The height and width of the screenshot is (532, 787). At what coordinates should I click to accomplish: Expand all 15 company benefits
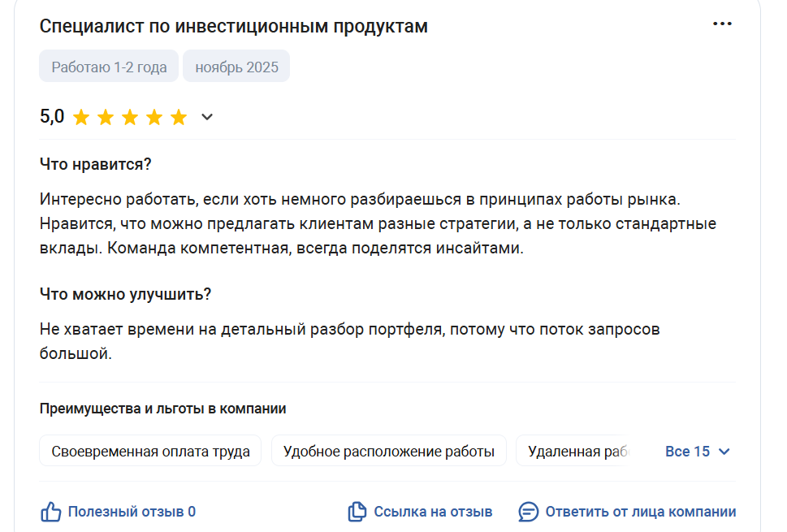click(697, 452)
